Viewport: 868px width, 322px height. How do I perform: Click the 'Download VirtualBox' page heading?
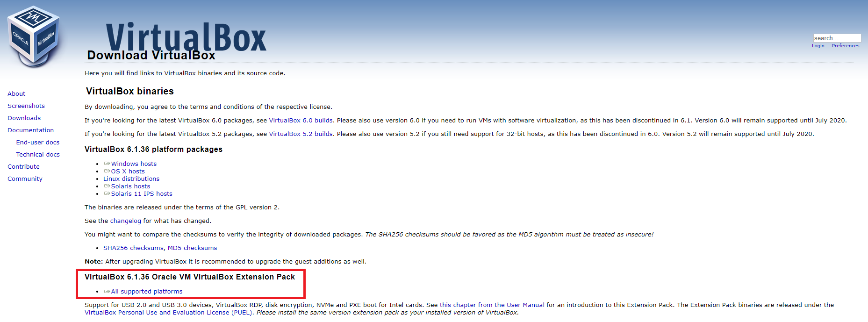151,56
